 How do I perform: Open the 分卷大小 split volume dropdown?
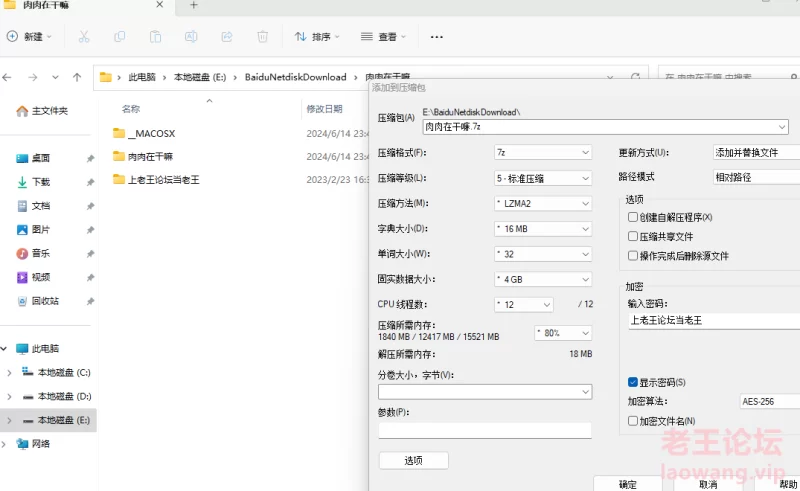tap(485, 391)
